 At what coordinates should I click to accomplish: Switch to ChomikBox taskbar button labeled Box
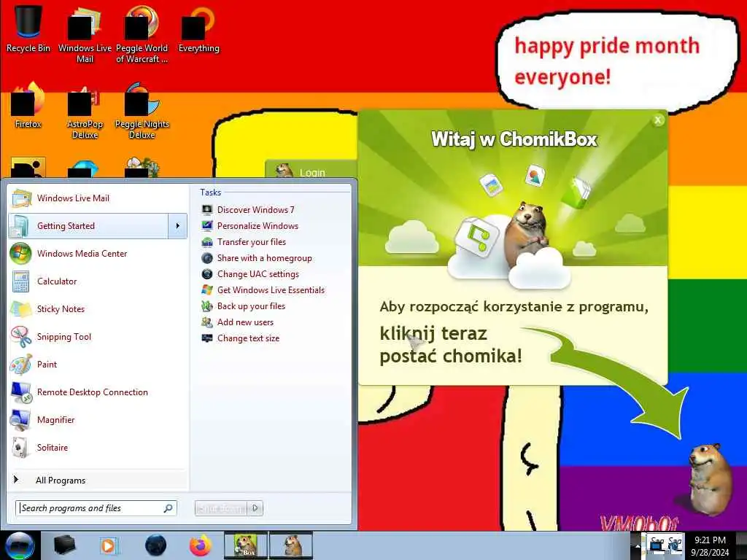pos(246,545)
